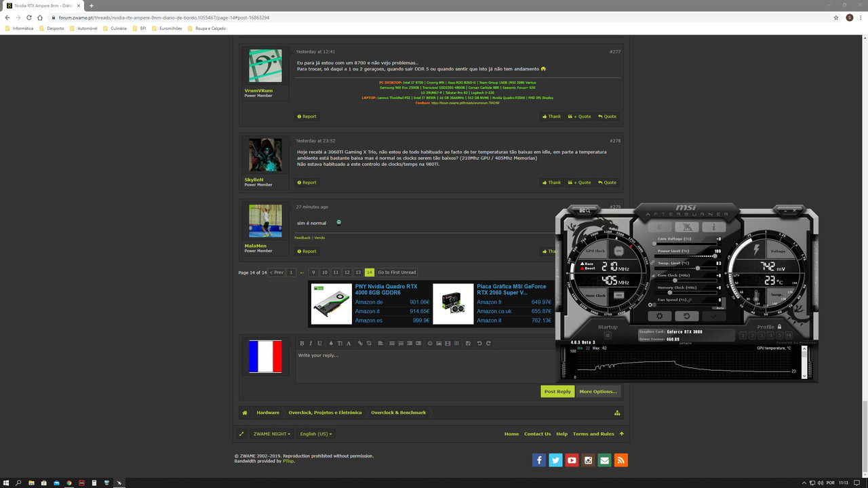Insert an image using the editor toolbar
The height and width of the screenshot is (488, 868).
coord(439,343)
